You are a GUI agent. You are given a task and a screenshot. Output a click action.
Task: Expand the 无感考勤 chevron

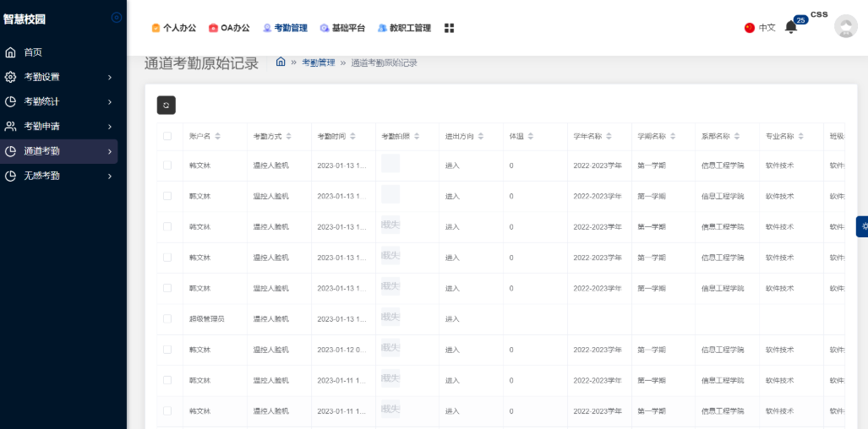click(x=110, y=176)
